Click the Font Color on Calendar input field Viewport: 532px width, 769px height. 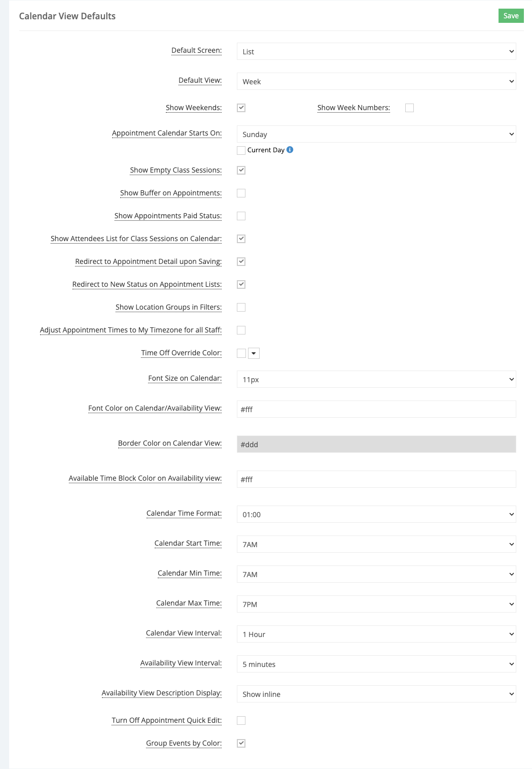375,409
